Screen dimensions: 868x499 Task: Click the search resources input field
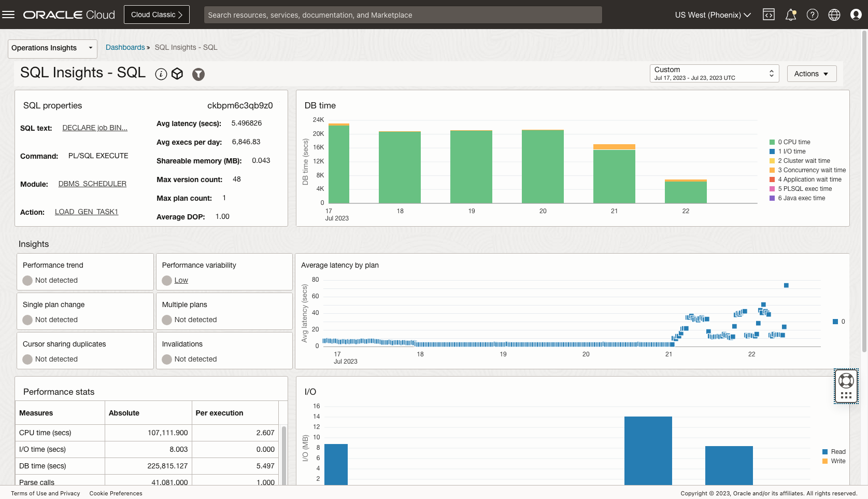(x=403, y=15)
